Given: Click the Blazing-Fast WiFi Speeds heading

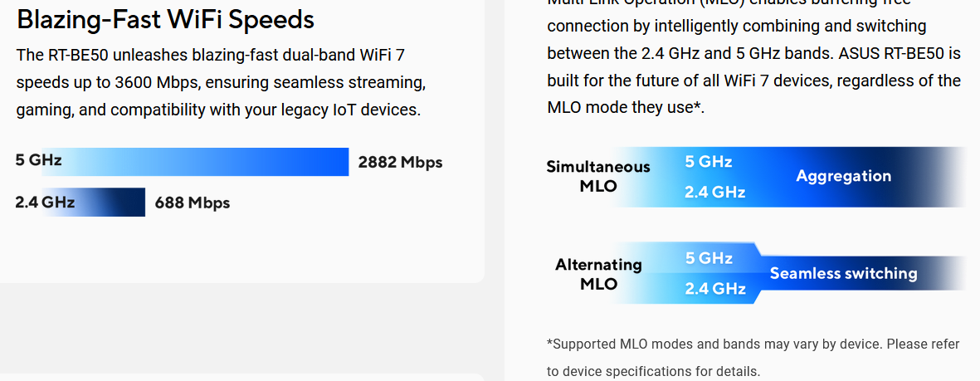Looking at the screenshot, I should 166,20.
